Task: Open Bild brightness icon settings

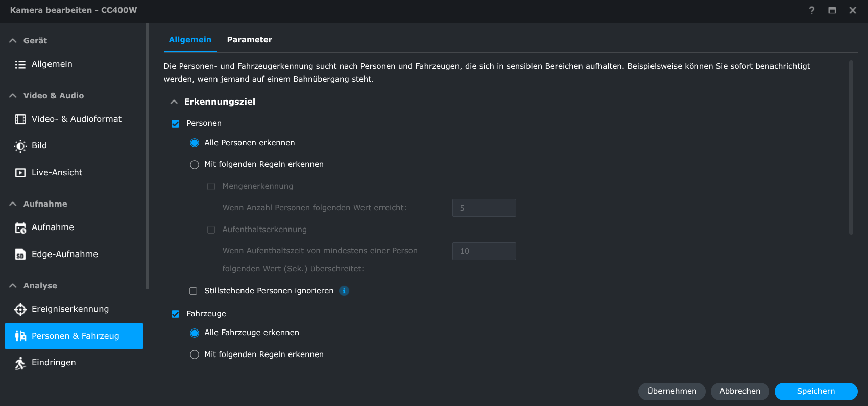Action: [20, 146]
